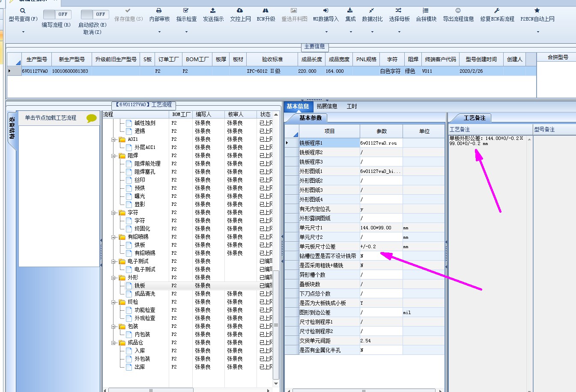The image size is (576, 392).
Task: Select 成品清洗 tree node
Action: (145, 294)
